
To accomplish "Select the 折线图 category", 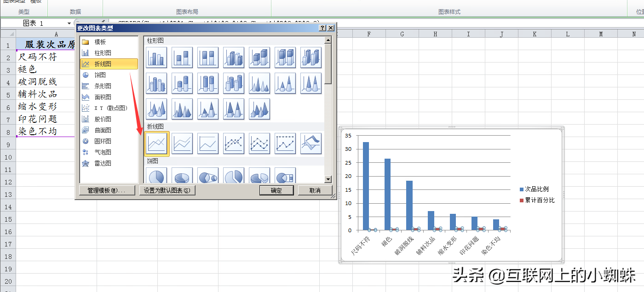I will pos(109,64).
